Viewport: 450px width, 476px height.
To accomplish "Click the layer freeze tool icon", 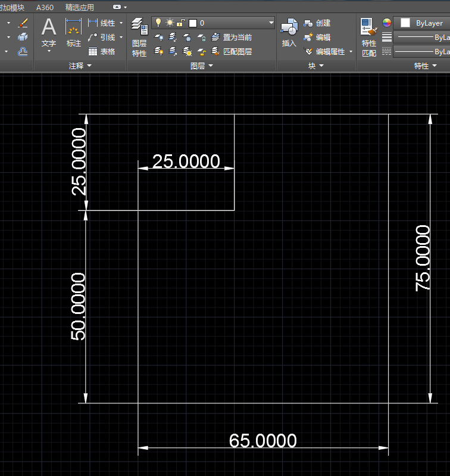I will pos(187,38).
